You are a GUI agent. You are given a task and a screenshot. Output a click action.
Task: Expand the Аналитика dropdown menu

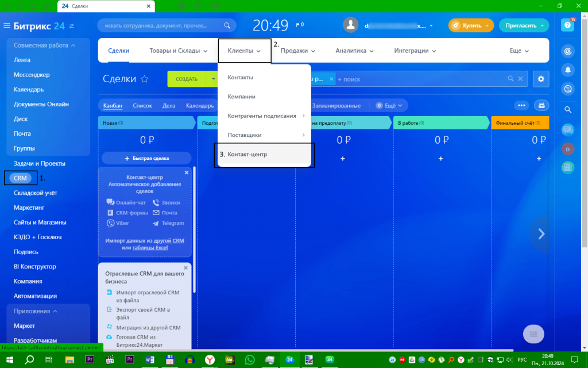(354, 51)
